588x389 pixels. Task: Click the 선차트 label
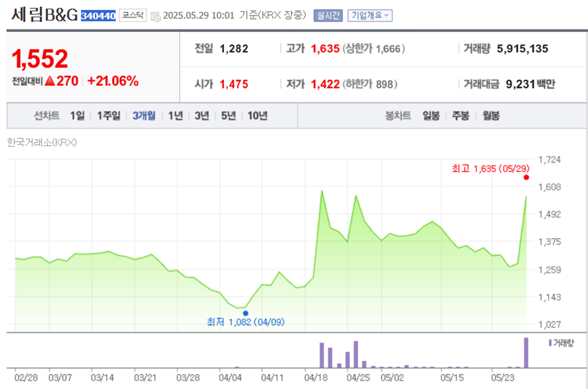pyautogui.click(x=47, y=116)
